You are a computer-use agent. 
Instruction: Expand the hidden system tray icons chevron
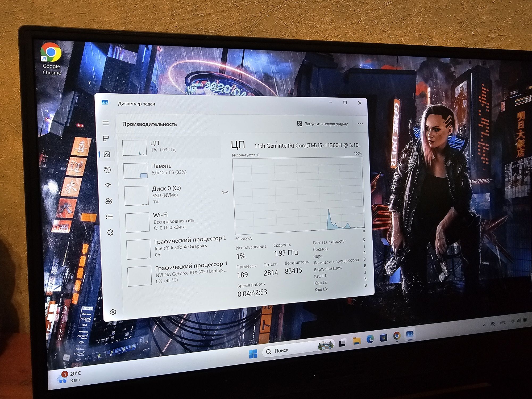coord(484,325)
